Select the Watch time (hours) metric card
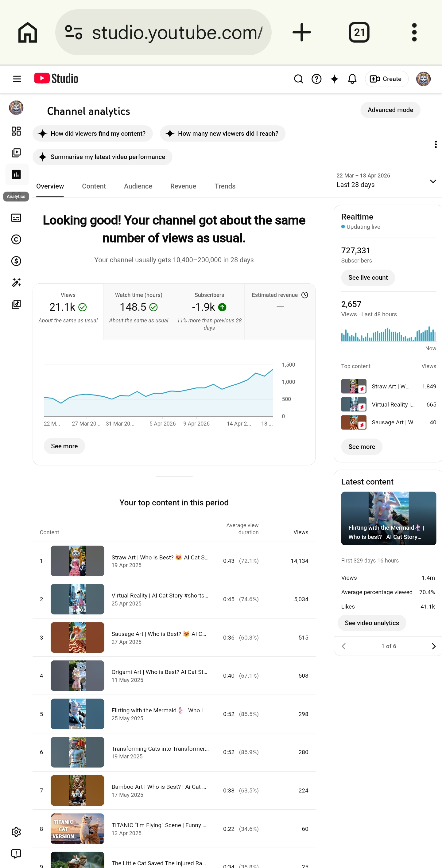This screenshot has width=442, height=868. tap(139, 311)
